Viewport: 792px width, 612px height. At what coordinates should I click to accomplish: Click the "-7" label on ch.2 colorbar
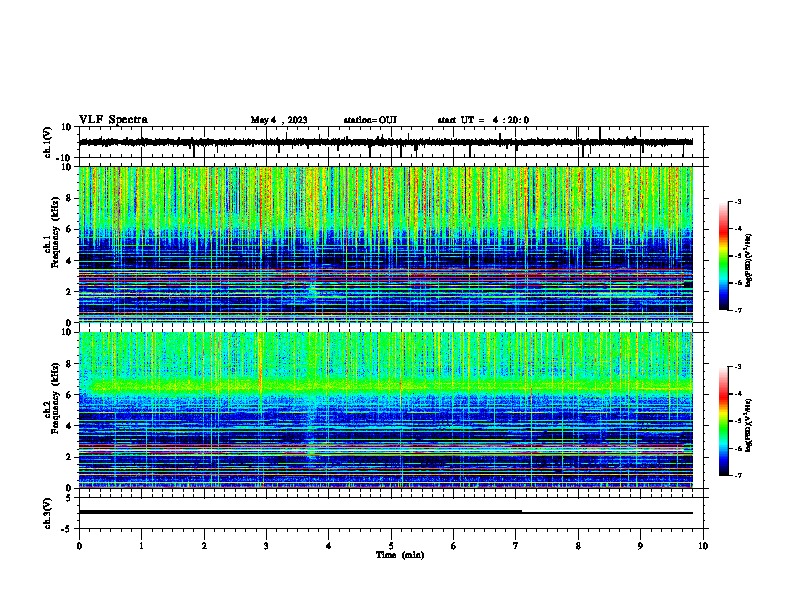click(x=737, y=476)
